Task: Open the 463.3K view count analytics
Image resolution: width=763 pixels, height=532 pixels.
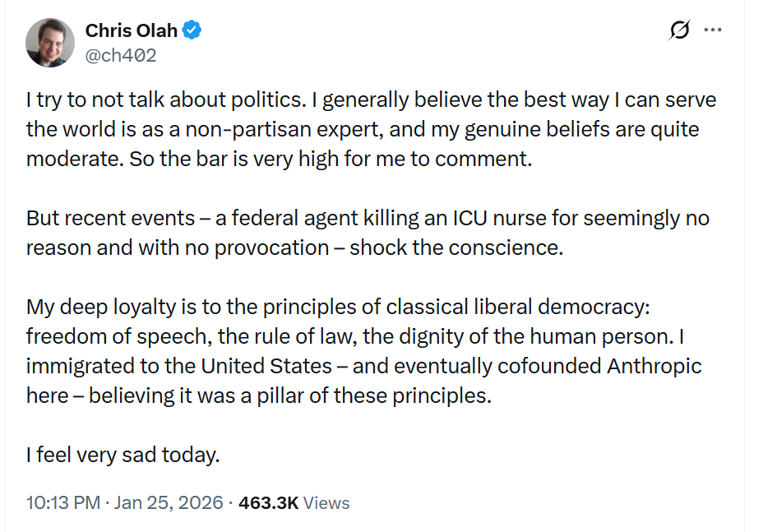Action: click(x=268, y=502)
